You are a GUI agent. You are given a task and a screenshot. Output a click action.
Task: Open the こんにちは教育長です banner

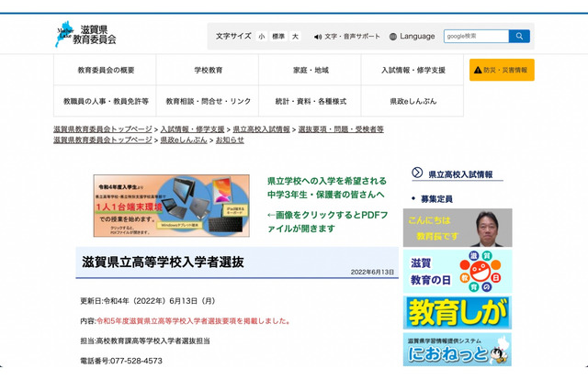click(x=458, y=228)
